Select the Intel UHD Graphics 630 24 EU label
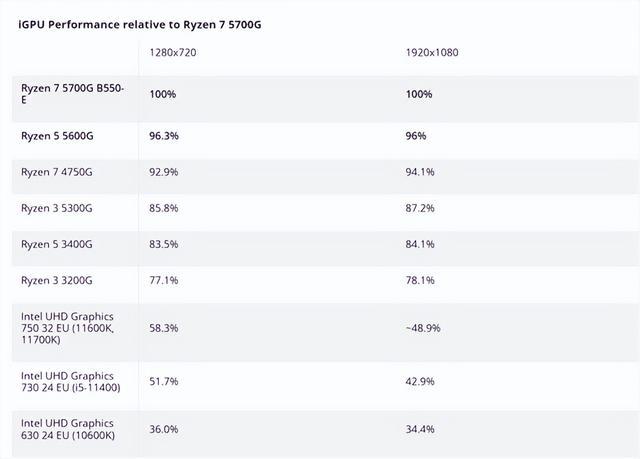Image resolution: width=640 pixels, height=459 pixels. click(68, 429)
